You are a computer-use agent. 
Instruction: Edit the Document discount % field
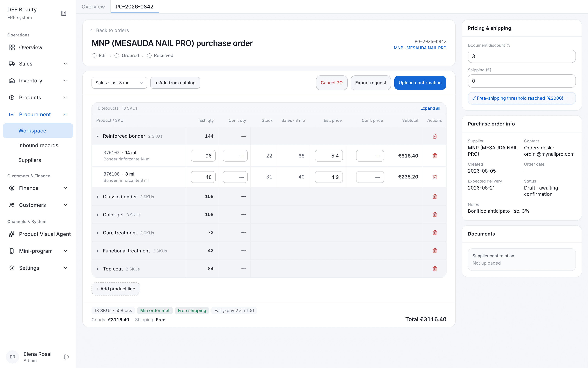pyautogui.click(x=521, y=56)
